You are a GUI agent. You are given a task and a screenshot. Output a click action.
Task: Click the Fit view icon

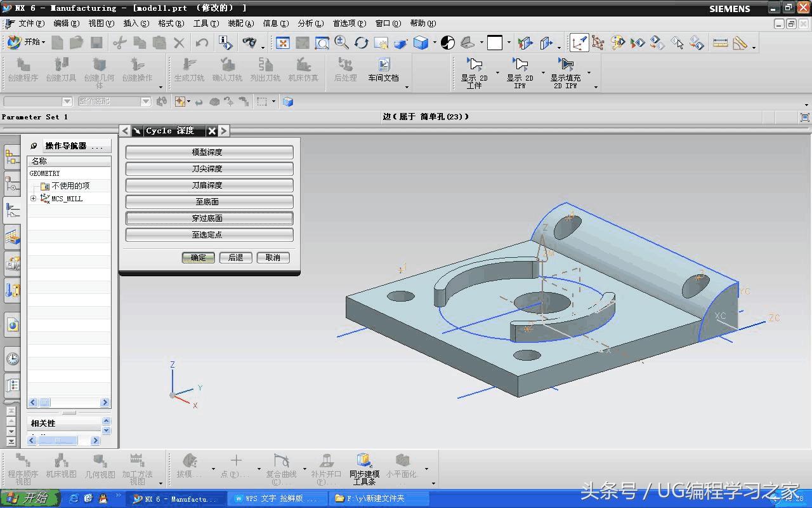(283, 43)
